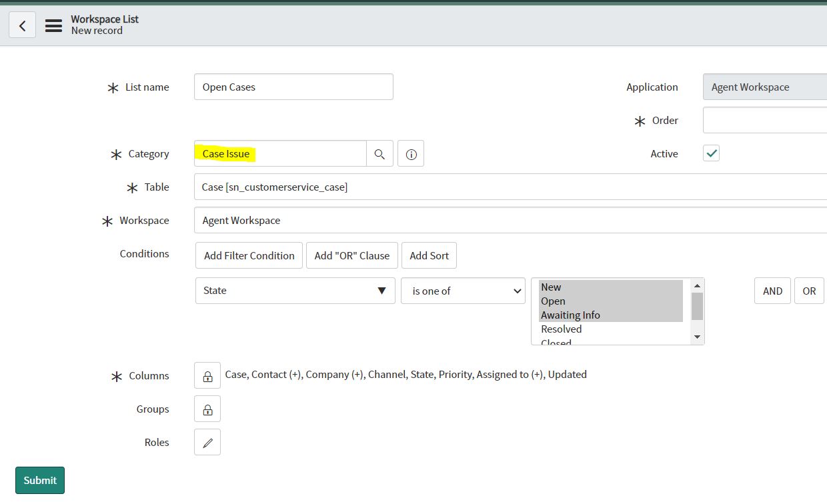Focus the Table field showing Case
This screenshot has width=827, height=504.
tap(510, 187)
